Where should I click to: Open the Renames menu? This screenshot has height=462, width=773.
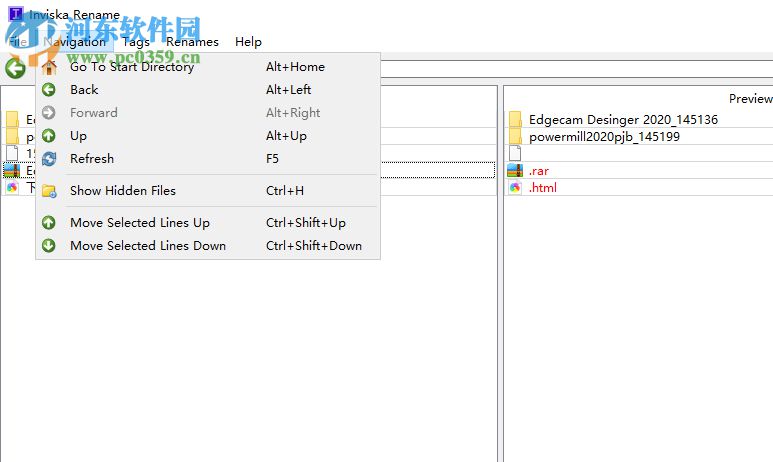192,42
